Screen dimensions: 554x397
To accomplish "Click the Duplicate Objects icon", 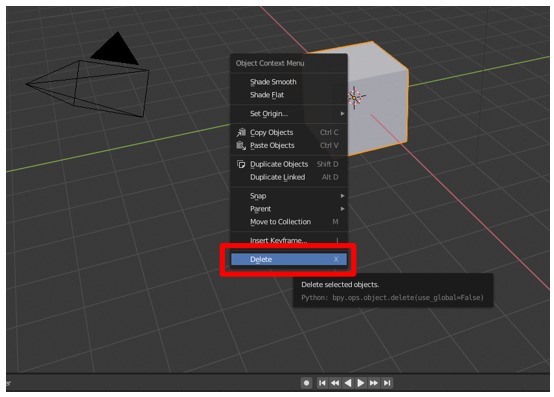I will 241,164.
